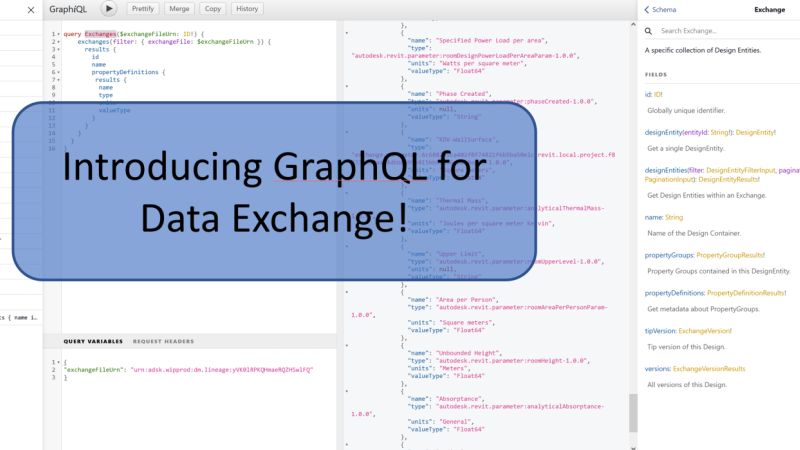Switch to the Query Variables tab
Image resolution: width=800 pixels, height=450 pixels.
pos(93,341)
